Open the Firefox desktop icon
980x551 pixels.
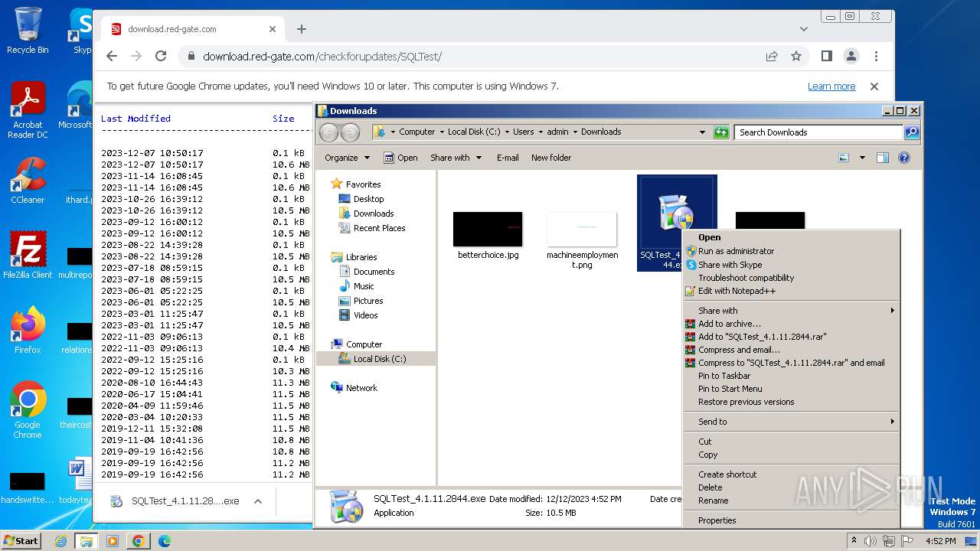point(28,331)
